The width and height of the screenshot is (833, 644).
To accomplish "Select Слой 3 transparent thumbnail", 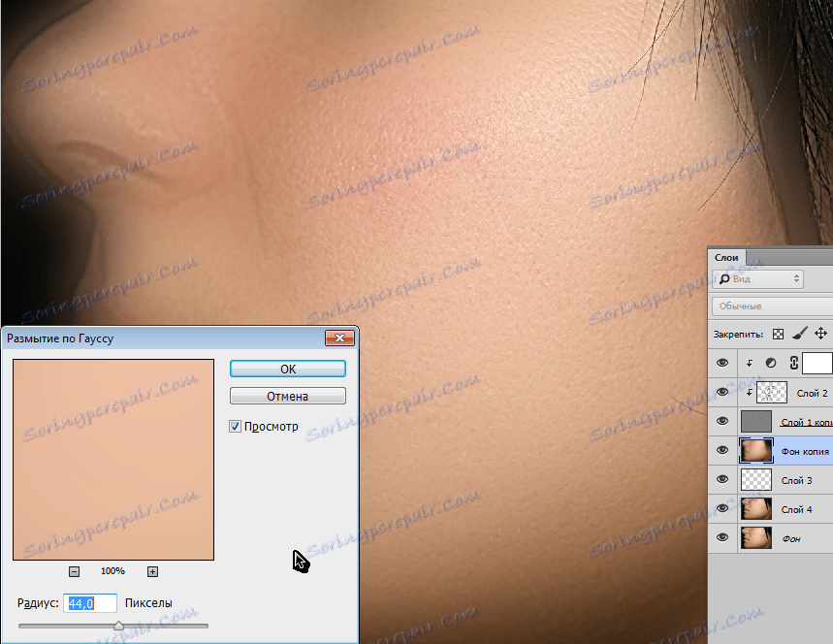I will tap(756, 479).
